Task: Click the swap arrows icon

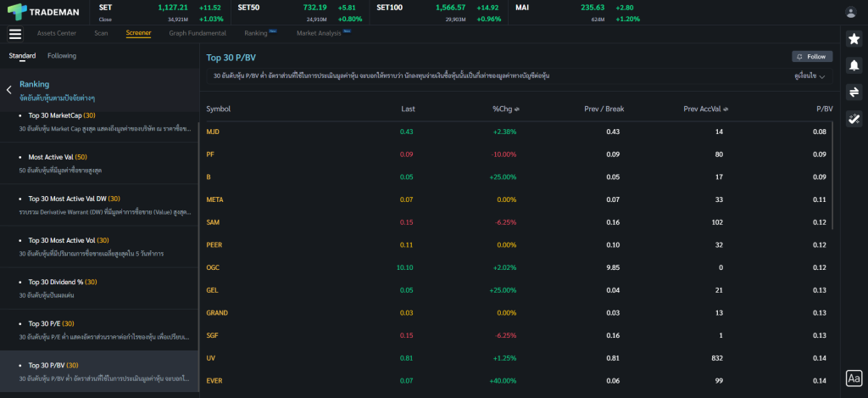Action: point(854,92)
